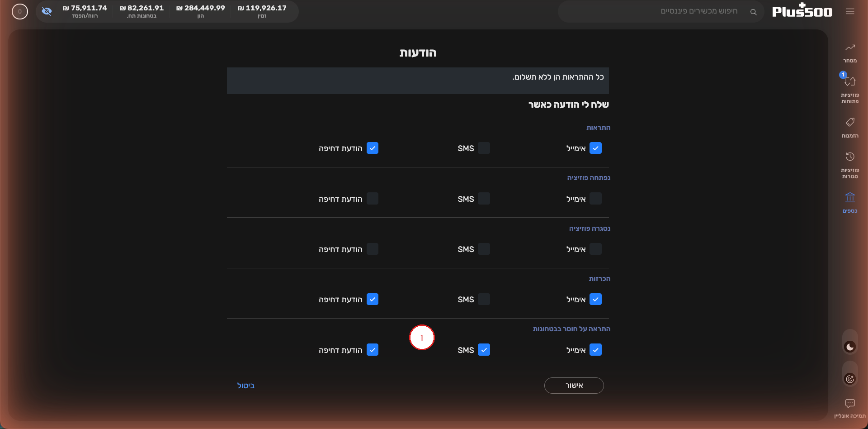Image resolution: width=868 pixels, height=429 pixels.
Task: Click the ביטול cancel link
Action: (x=245, y=386)
